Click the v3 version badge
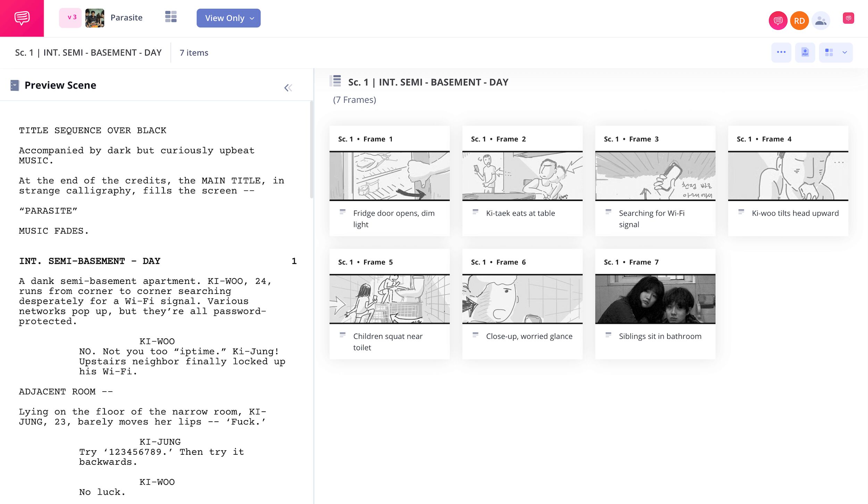868x504 pixels. point(70,18)
